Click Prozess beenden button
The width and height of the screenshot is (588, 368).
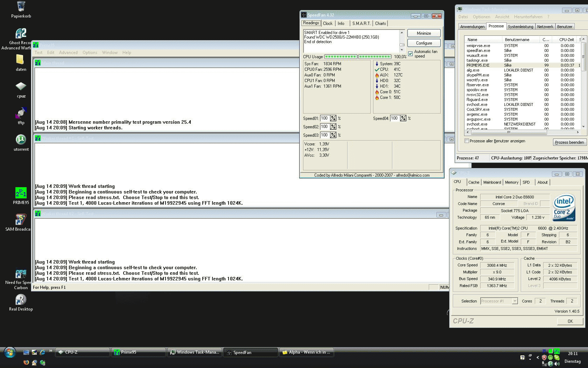coord(569,142)
